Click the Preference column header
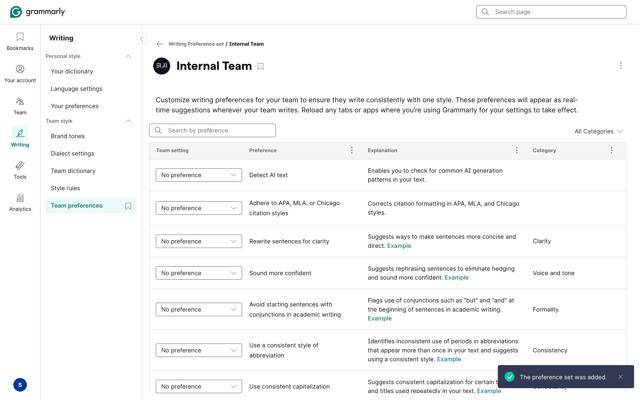This screenshot has height=400, width=640. 263,151
